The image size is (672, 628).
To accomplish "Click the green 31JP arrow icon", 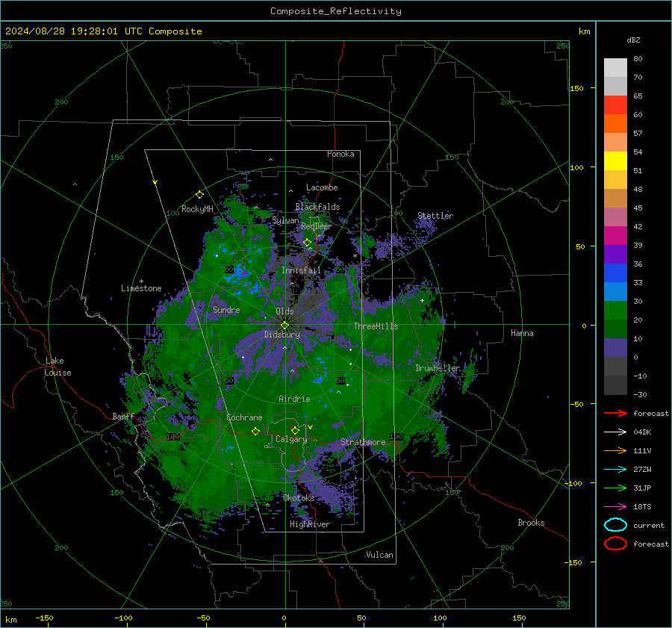I will pyautogui.click(x=615, y=488).
